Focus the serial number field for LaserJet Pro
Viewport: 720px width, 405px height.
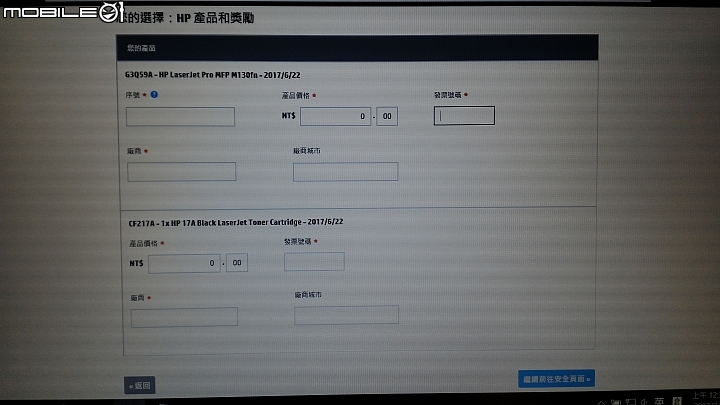coord(180,117)
